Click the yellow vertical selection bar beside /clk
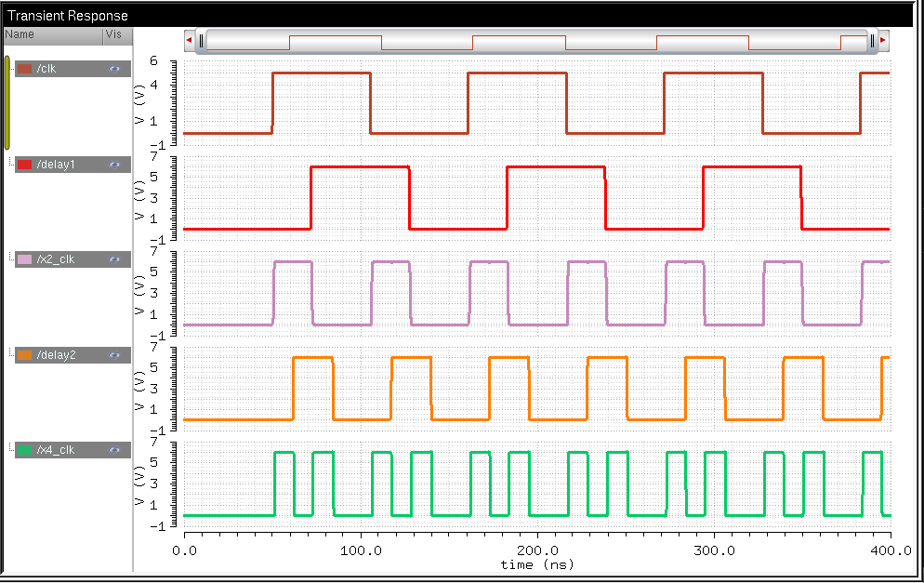This screenshot has width=924, height=583. [7, 102]
